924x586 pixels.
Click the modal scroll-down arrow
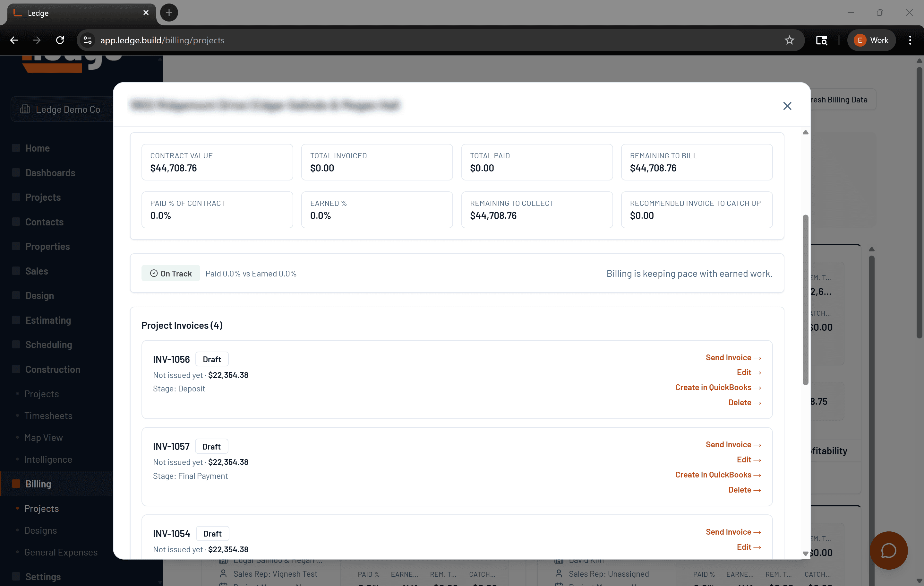pyautogui.click(x=805, y=553)
